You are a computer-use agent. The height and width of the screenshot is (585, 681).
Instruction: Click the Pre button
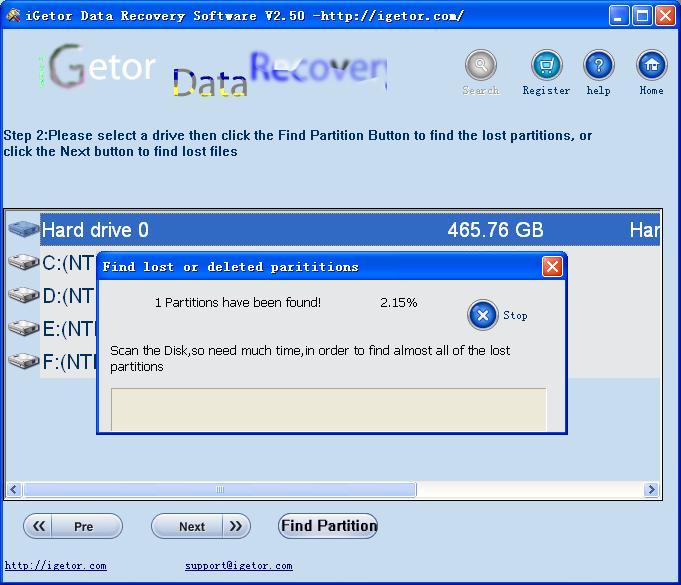(x=73, y=526)
